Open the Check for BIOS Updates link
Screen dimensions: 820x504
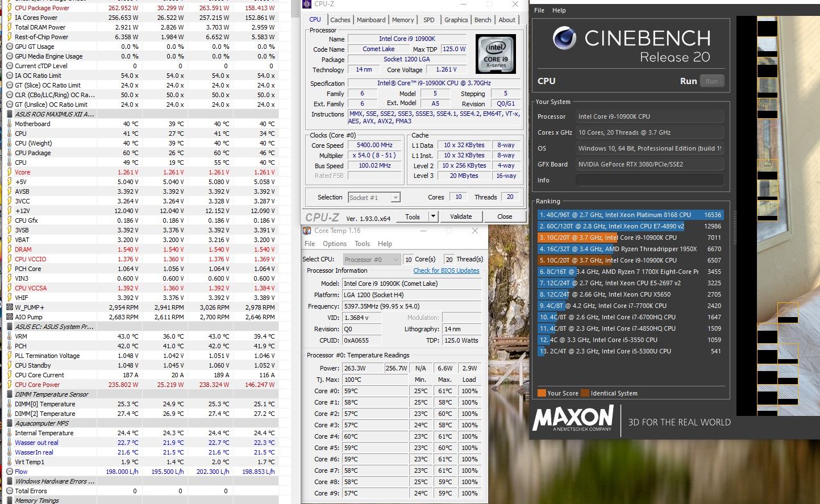click(x=446, y=270)
